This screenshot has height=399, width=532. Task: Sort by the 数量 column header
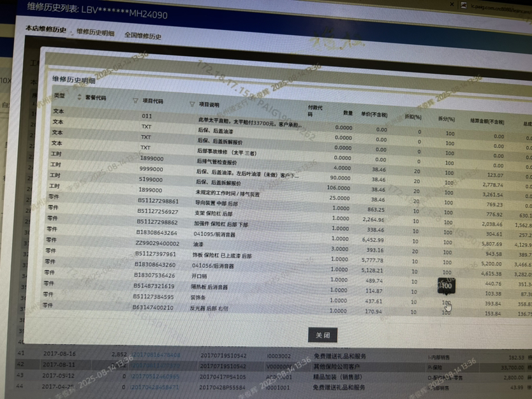pos(348,112)
